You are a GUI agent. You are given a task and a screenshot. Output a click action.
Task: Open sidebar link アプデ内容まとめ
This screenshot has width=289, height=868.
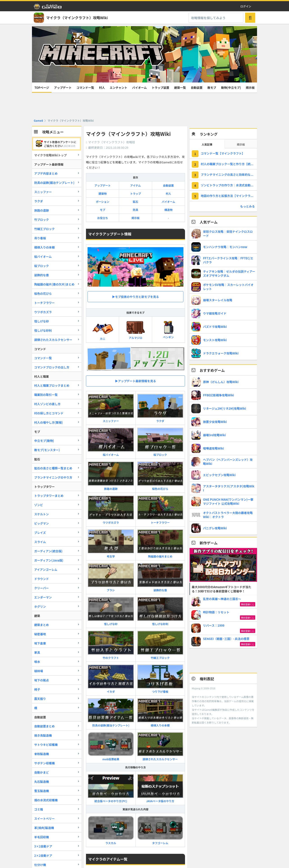pos(46,174)
